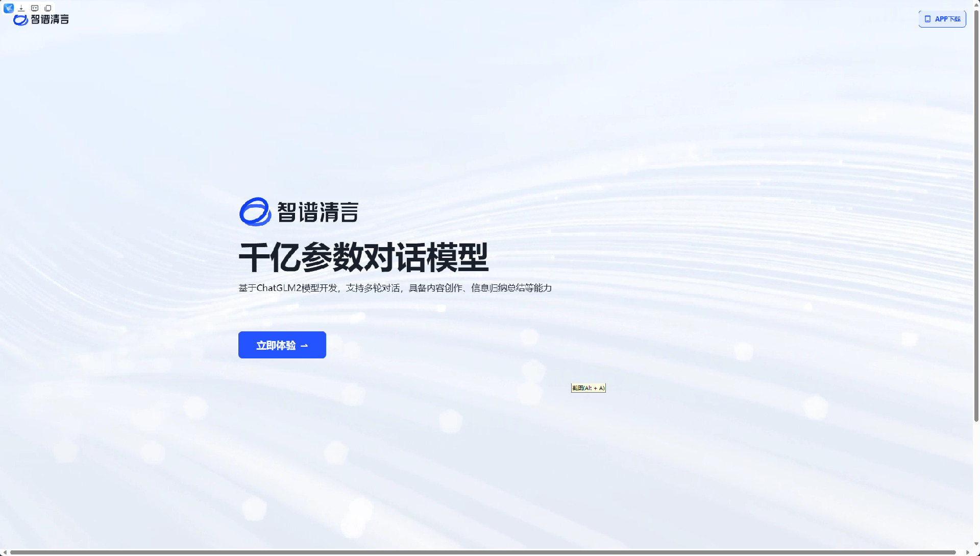This screenshot has height=556, width=980.
Task: Open the Thunder download assistant icon
Action: pos(8,8)
